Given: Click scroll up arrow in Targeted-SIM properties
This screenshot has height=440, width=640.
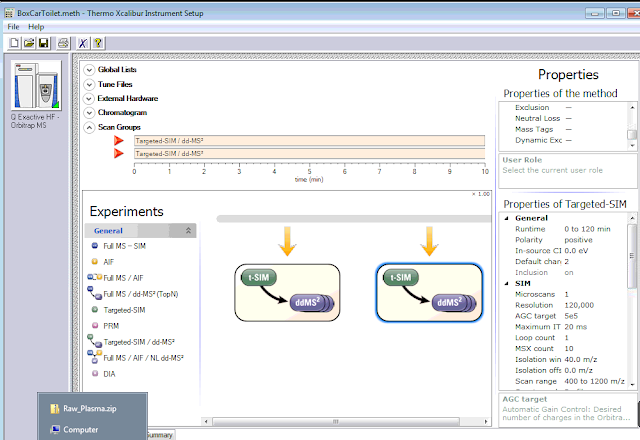Looking at the screenshot, I should click(632, 217).
